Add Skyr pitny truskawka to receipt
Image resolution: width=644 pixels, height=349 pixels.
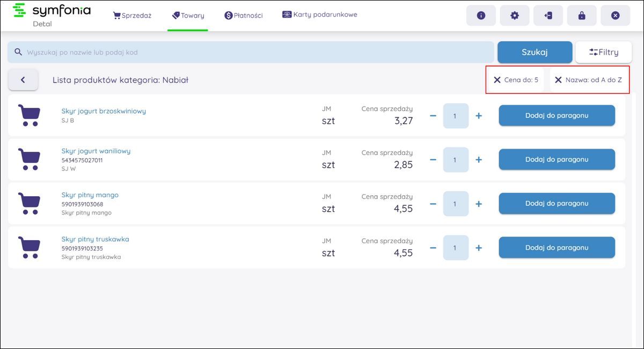tap(557, 247)
